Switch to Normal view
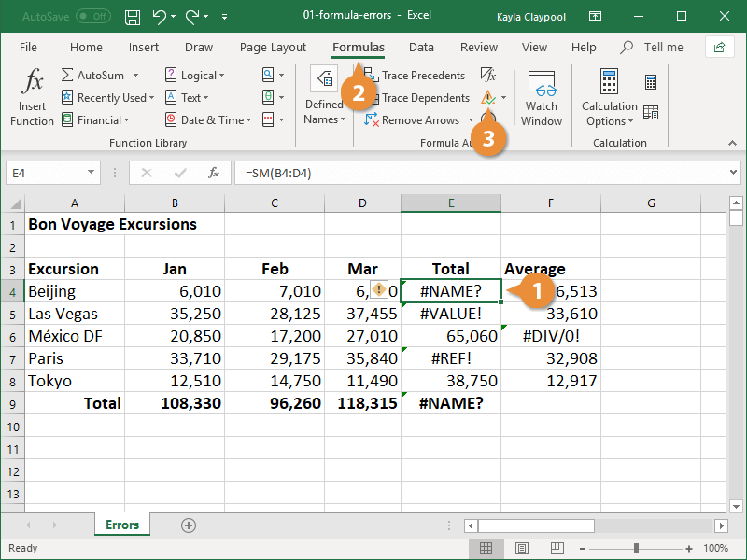Screen dimensions: 747x560 (486, 548)
